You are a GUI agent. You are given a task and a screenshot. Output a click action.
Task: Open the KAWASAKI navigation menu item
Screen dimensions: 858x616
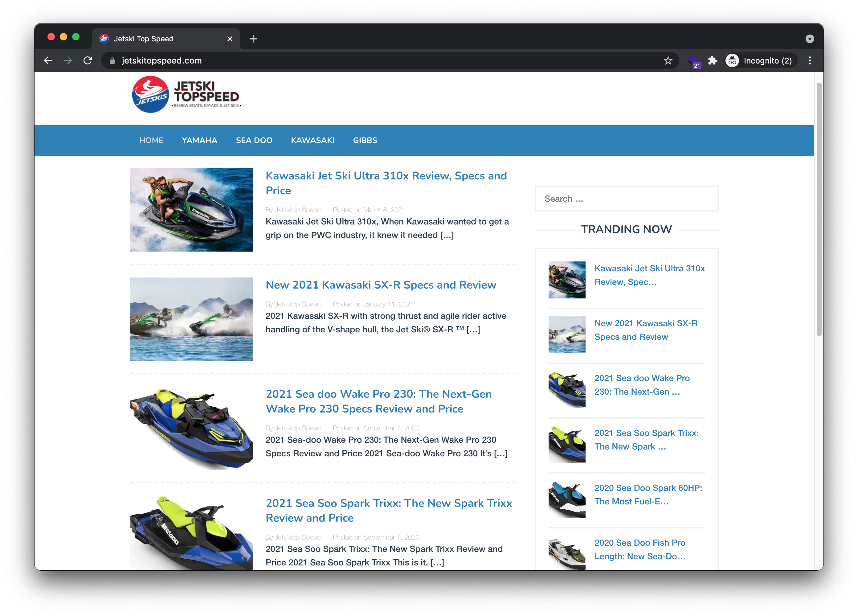point(313,140)
